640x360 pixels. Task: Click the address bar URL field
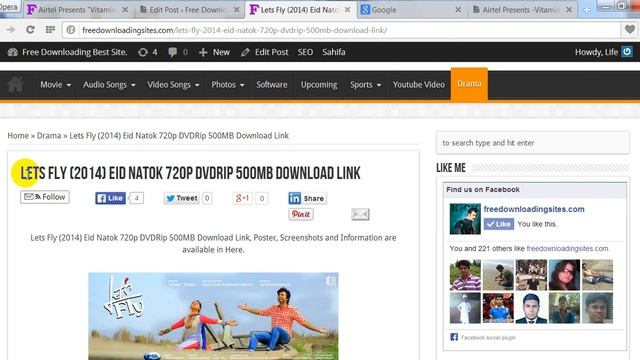tap(341, 30)
